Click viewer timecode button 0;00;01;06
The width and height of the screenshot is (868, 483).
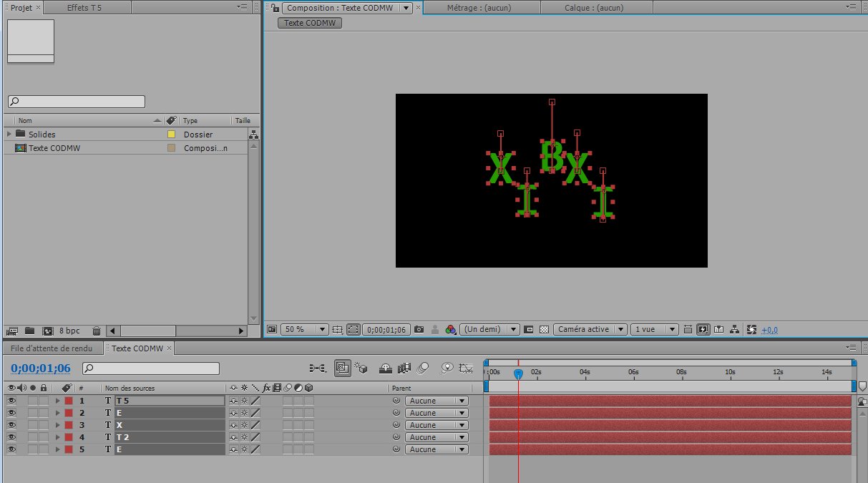(x=386, y=330)
